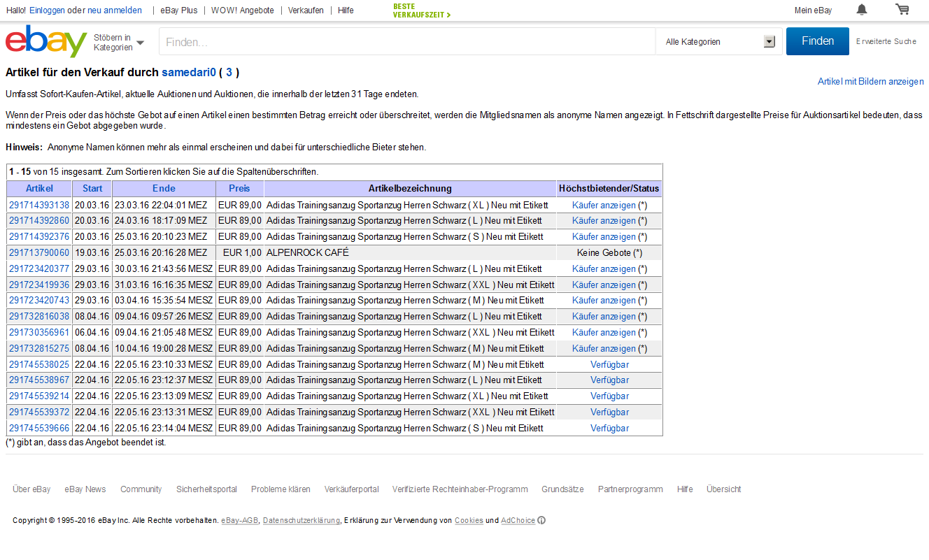
Task: Click Artikel mit Bildern anzeigen
Action: 870,82
